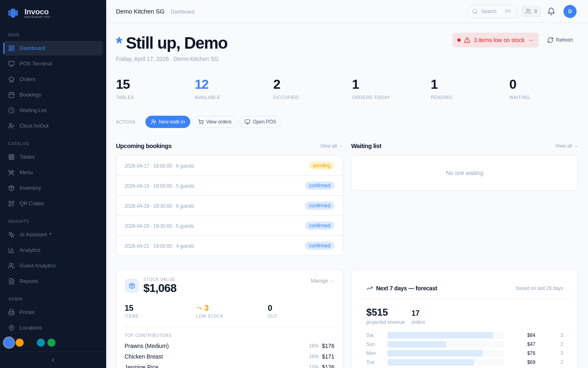Collapse the sidebar using the bottom chevron

point(53,360)
